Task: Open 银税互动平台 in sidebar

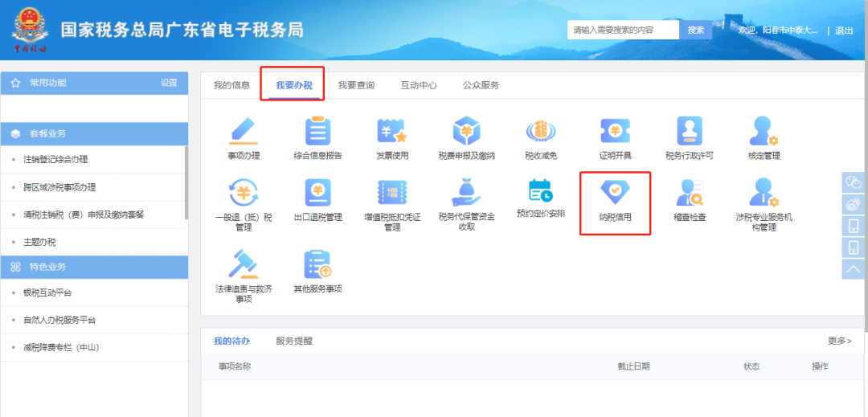Action: [47, 292]
